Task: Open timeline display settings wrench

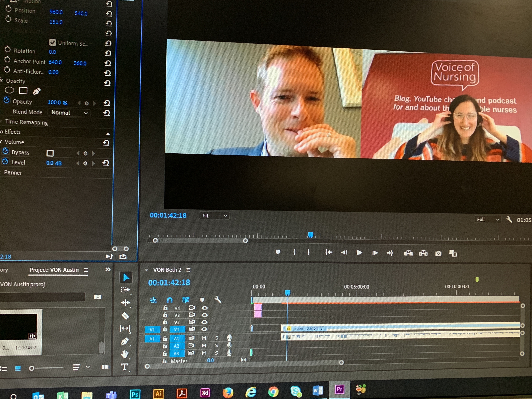Action: (218, 300)
